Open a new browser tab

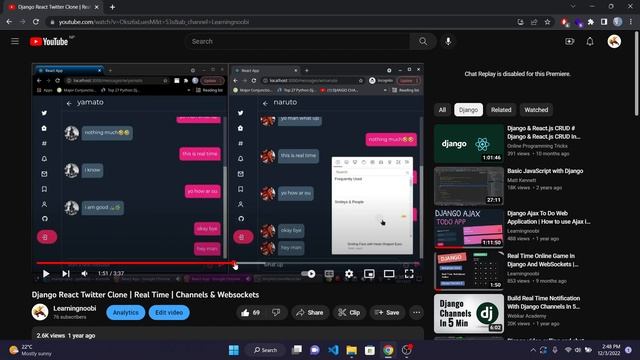(112, 7)
